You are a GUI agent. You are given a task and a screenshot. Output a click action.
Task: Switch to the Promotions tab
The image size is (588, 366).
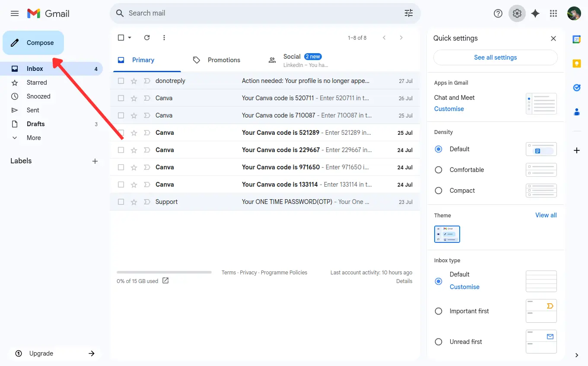coord(224,60)
